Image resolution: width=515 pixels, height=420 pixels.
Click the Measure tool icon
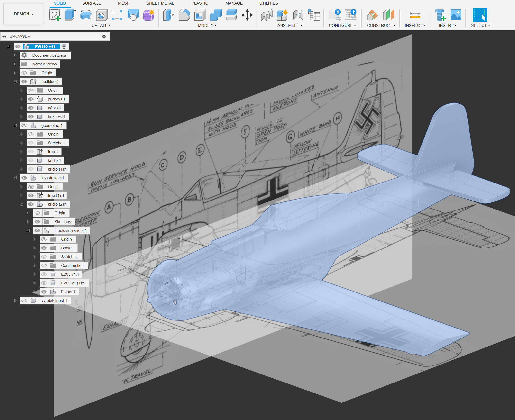(415, 15)
